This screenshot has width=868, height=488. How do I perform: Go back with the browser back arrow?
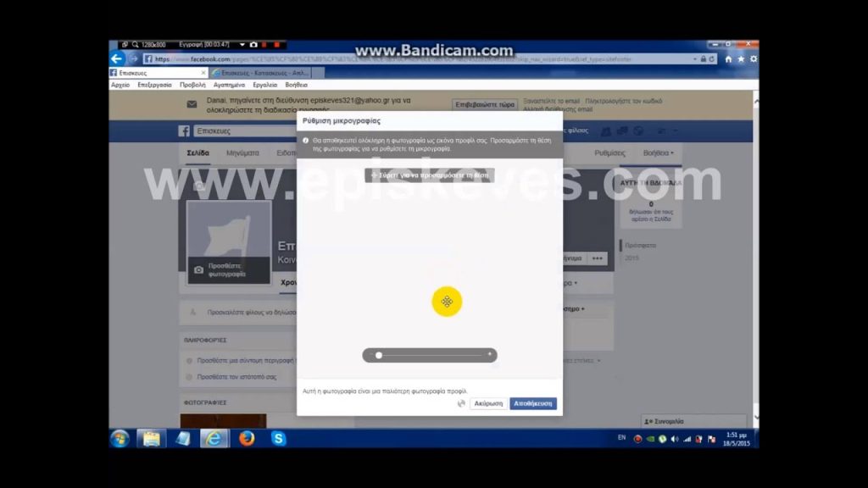coord(116,58)
